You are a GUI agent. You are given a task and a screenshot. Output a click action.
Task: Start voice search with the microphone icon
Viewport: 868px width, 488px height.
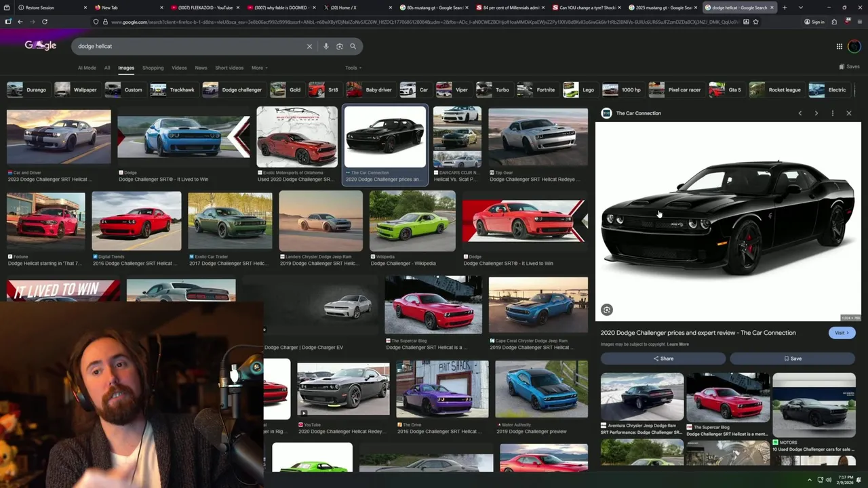click(326, 46)
